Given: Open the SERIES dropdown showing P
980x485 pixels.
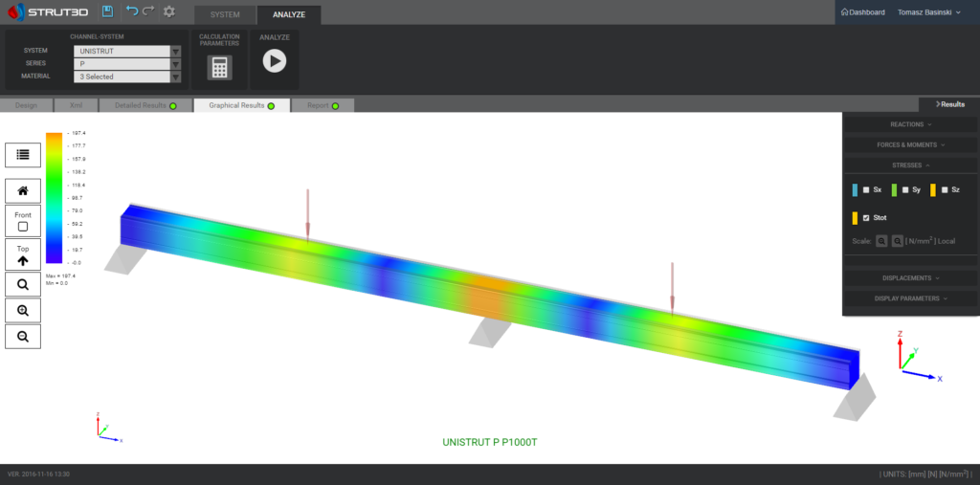Looking at the screenshot, I should (x=127, y=64).
